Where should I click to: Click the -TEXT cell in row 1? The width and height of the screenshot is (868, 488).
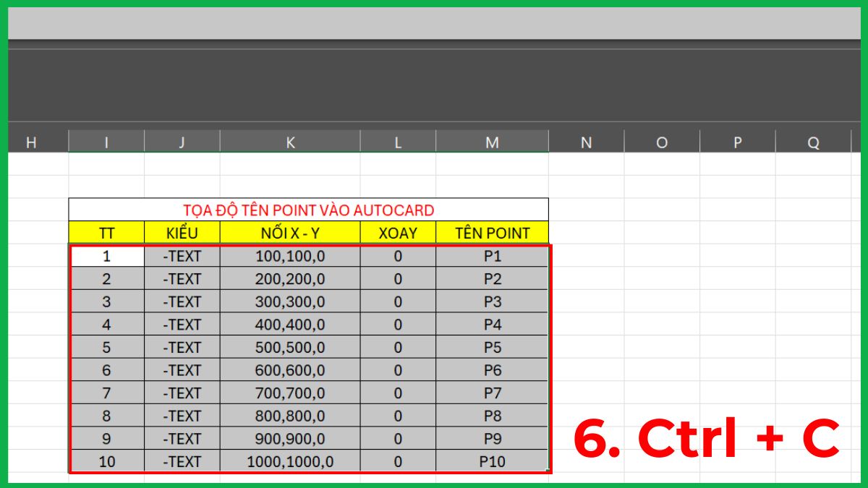pyautogui.click(x=182, y=255)
